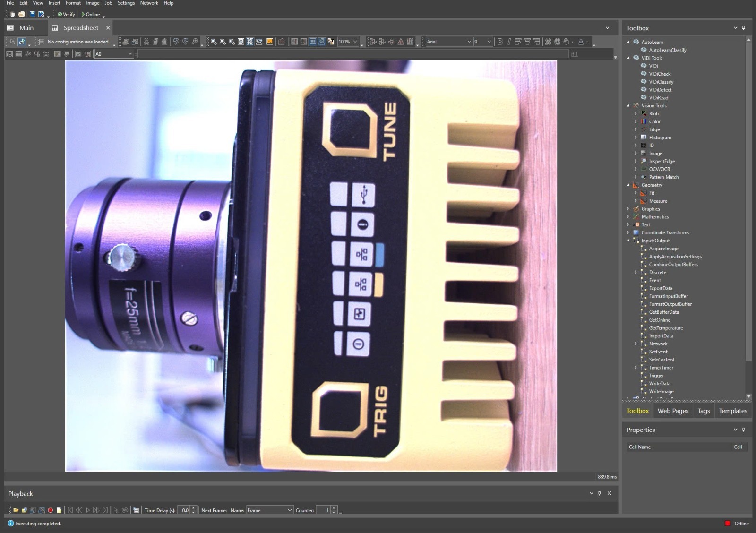Open the File menu

coord(10,3)
